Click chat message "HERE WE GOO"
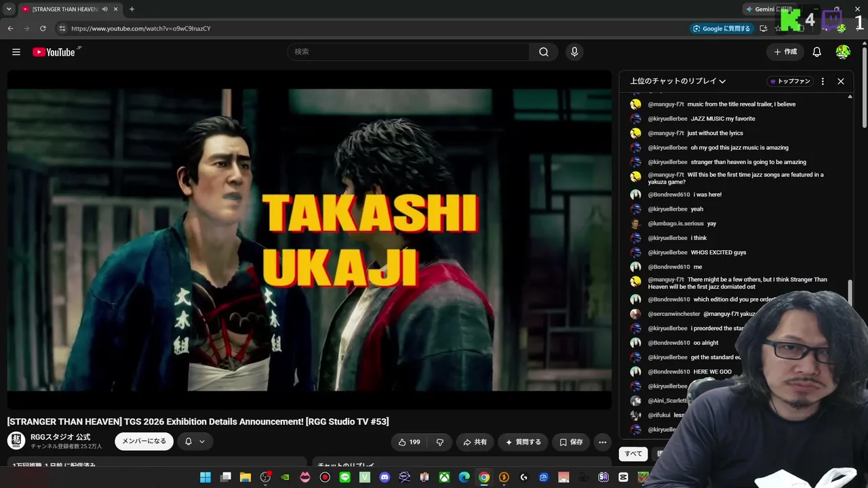The height and width of the screenshot is (488, 868). [713, 372]
